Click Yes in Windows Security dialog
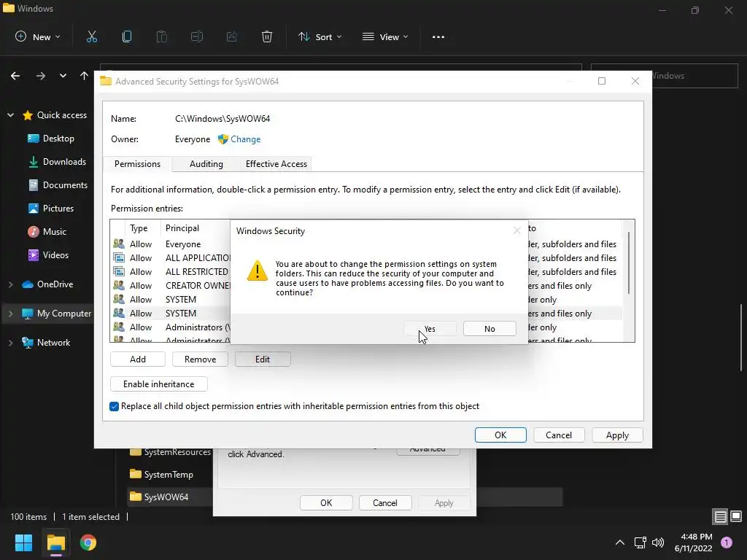This screenshot has width=747, height=560. click(x=430, y=329)
